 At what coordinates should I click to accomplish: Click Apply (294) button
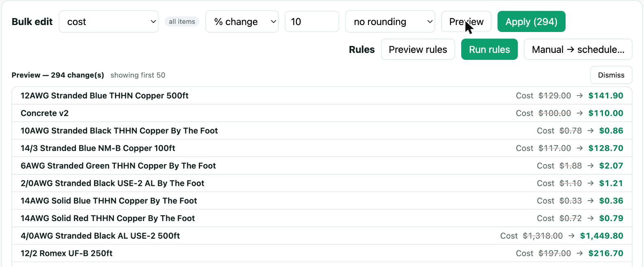click(x=531, y=21)
